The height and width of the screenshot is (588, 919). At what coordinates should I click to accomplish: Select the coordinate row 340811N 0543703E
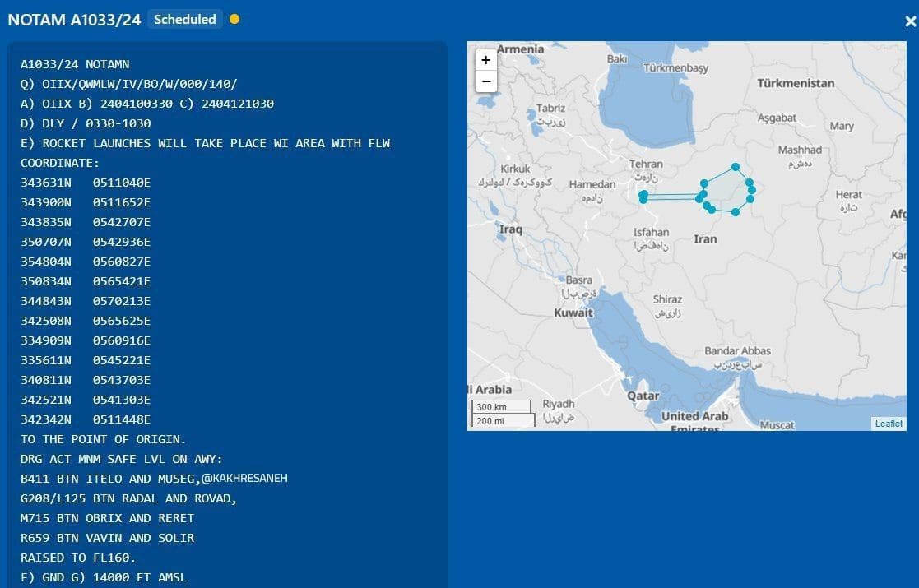(x=86, y=380)
